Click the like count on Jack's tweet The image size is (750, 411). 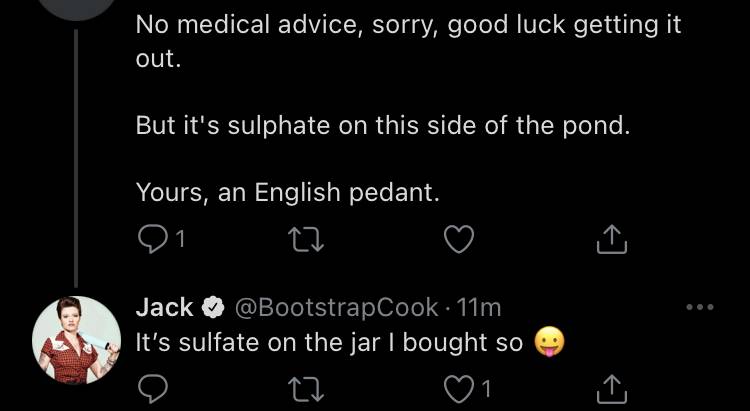point(486,389)
